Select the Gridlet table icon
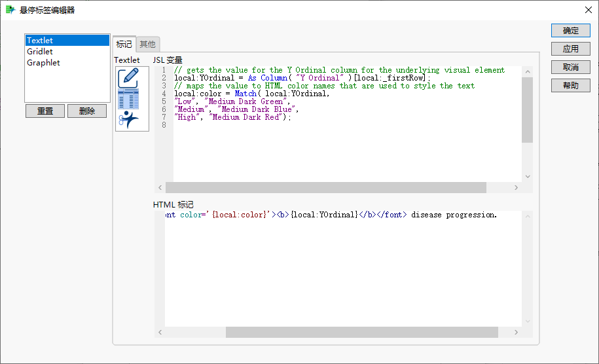The image size is (599, 364). (x=128, y=99)
